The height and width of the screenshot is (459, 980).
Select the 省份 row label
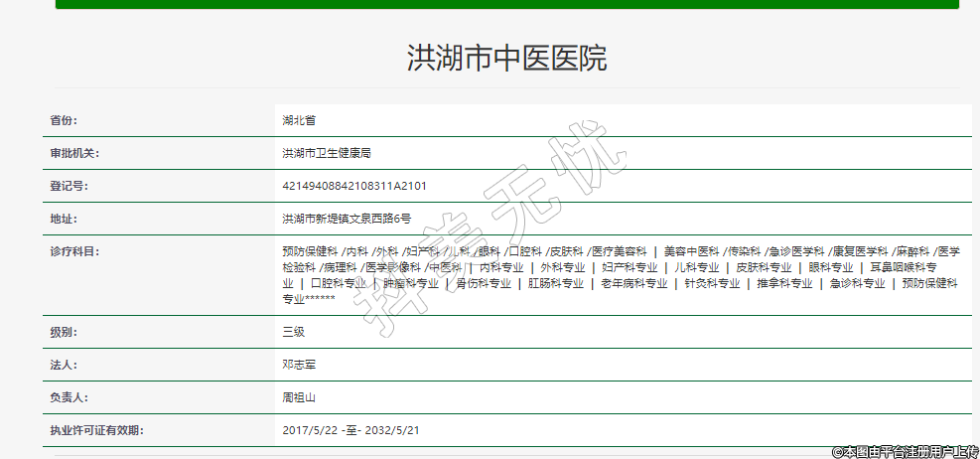[64, 120]
